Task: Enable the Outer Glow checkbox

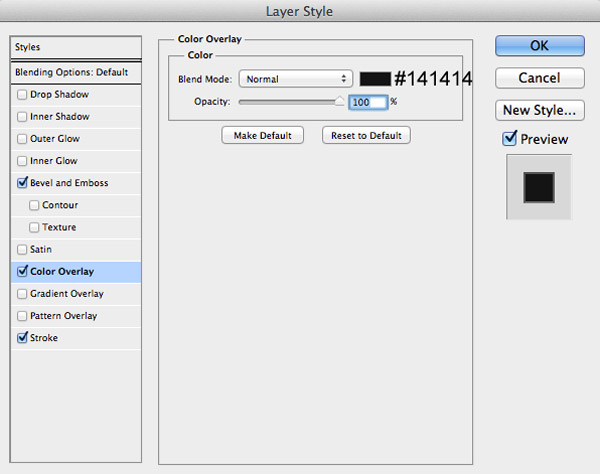Action: point(22,139)
